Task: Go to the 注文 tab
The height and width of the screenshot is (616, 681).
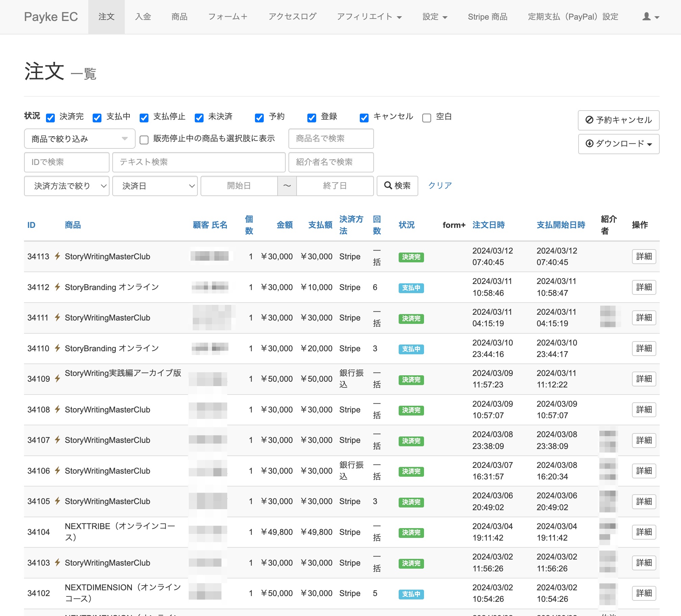Action: point(107,17)
